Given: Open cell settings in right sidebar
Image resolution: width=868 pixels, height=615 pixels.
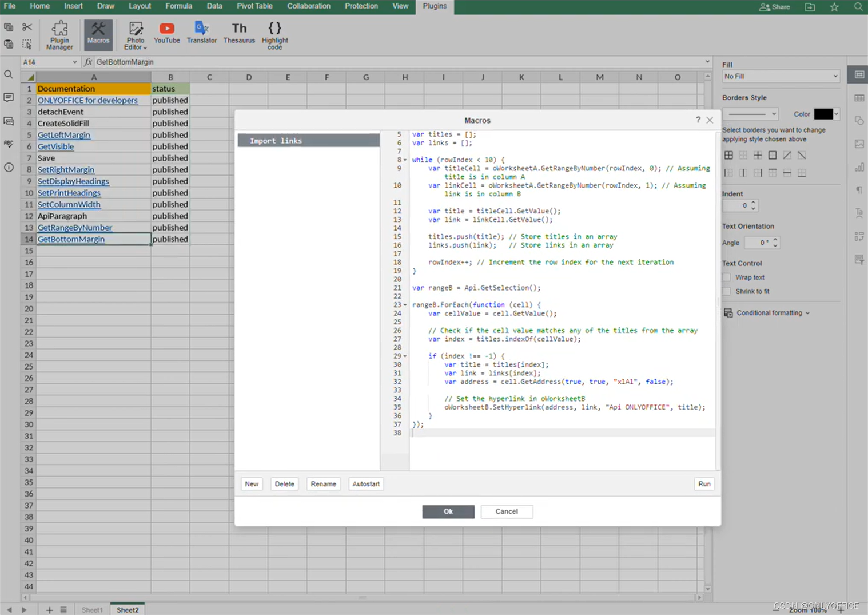Looking at the screenshot, I should point(859,74).
